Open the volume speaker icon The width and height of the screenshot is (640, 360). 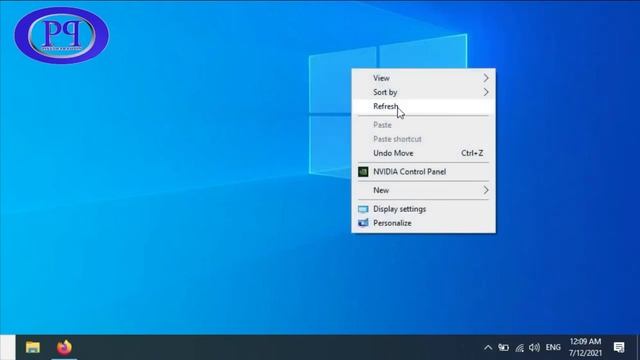click(534, 348)
